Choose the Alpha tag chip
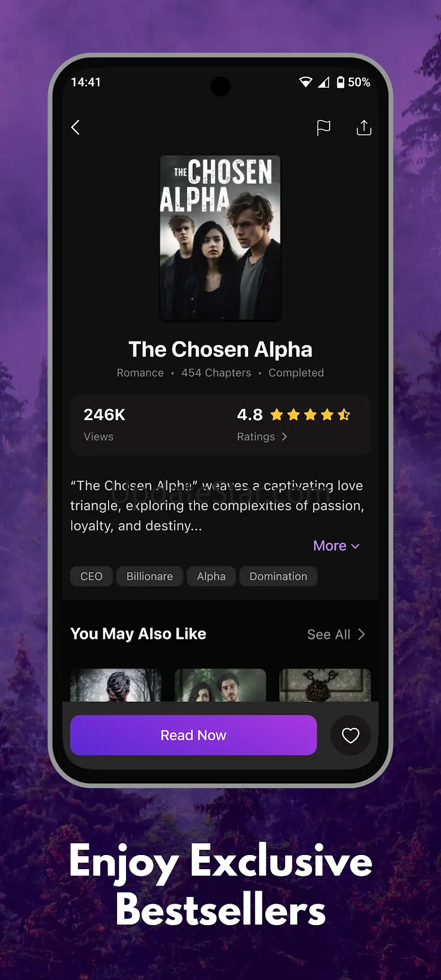Screen dimensions: 441x980 click(x=211, y=576)
